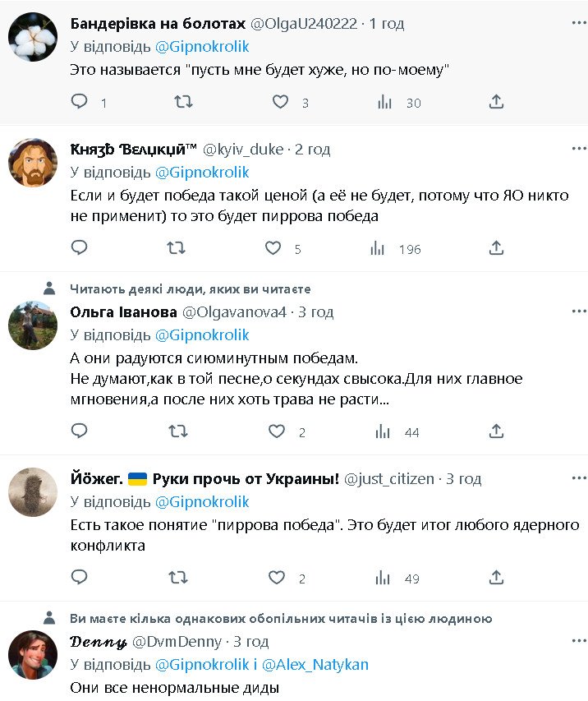Like the OlgaU240222 tweet with 3 likes

pyautogui.click(x=281, y=102)
